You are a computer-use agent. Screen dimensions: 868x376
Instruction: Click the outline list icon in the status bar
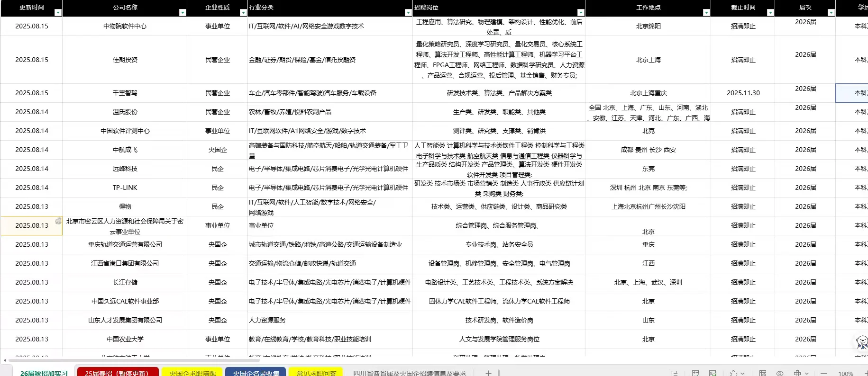tap(674, 373)
